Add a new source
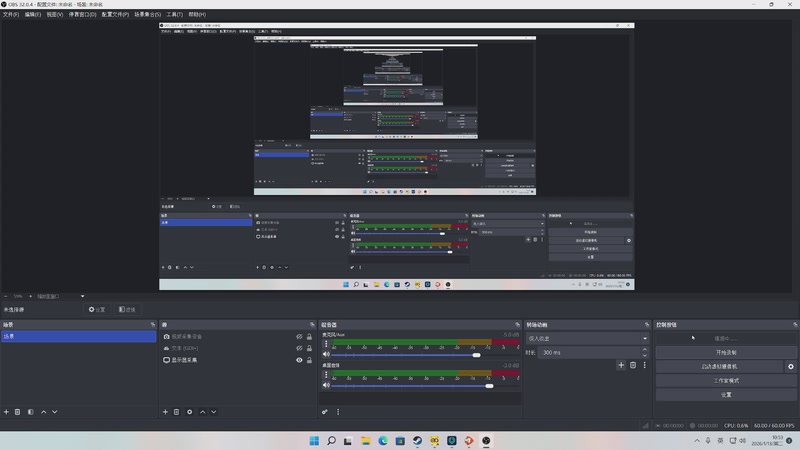 (165, 412)
